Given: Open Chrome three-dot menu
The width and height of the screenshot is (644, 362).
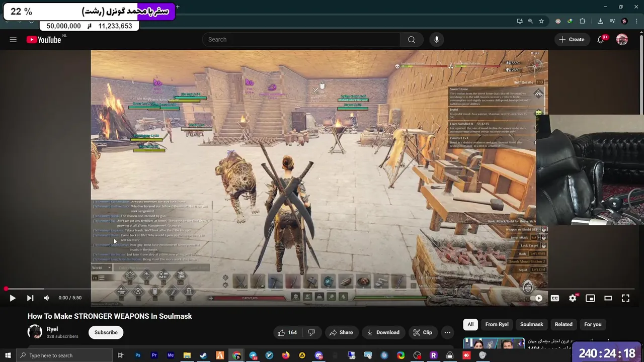Looking at the screenshot, I should point(636,21).
